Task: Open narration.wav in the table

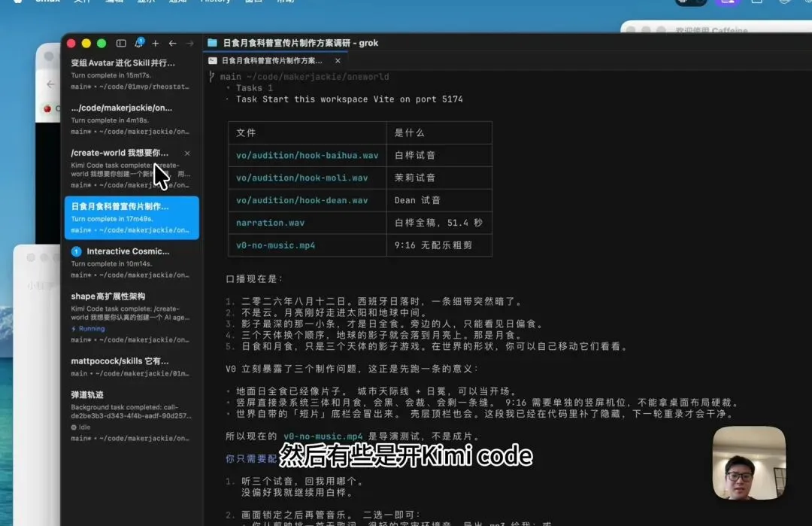Action: 271,223
